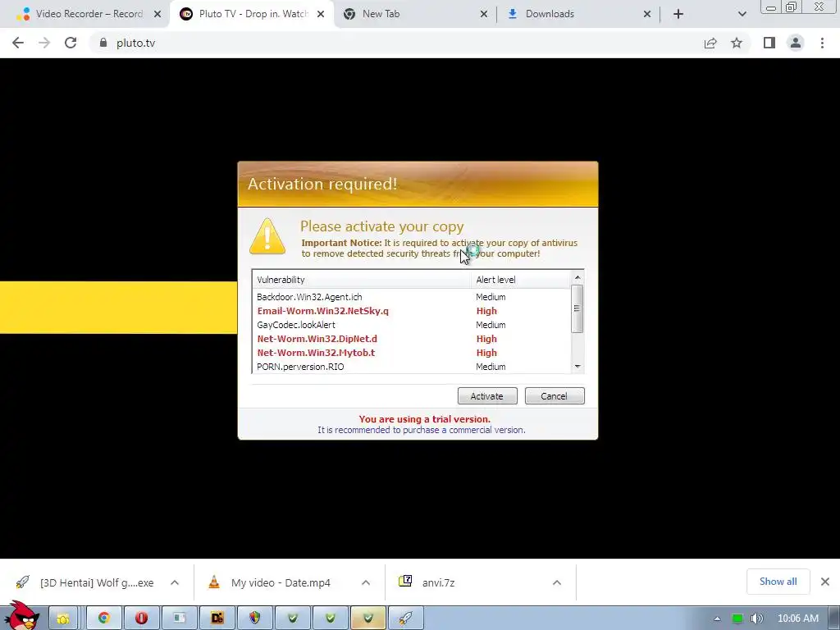This screenshot has height=630, width=840.
Task: Expand options for My video - Date.mp4
Action: (x=366, y=582)
